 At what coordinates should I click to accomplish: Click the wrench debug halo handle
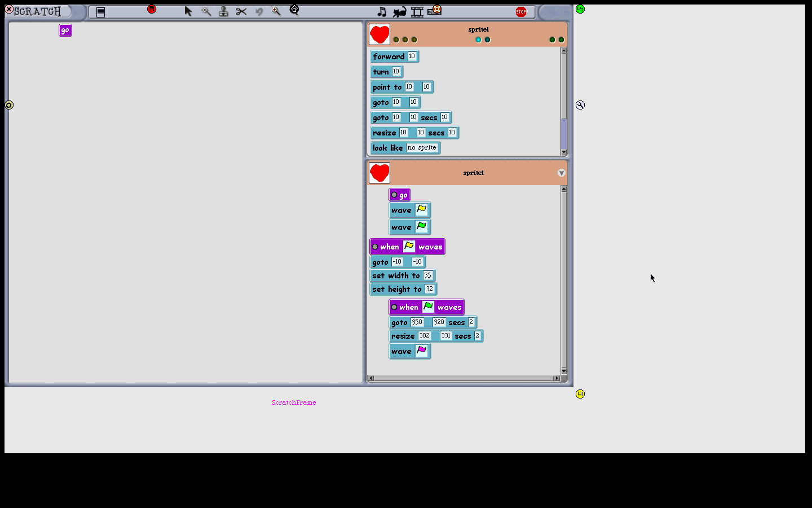(580, 105)
